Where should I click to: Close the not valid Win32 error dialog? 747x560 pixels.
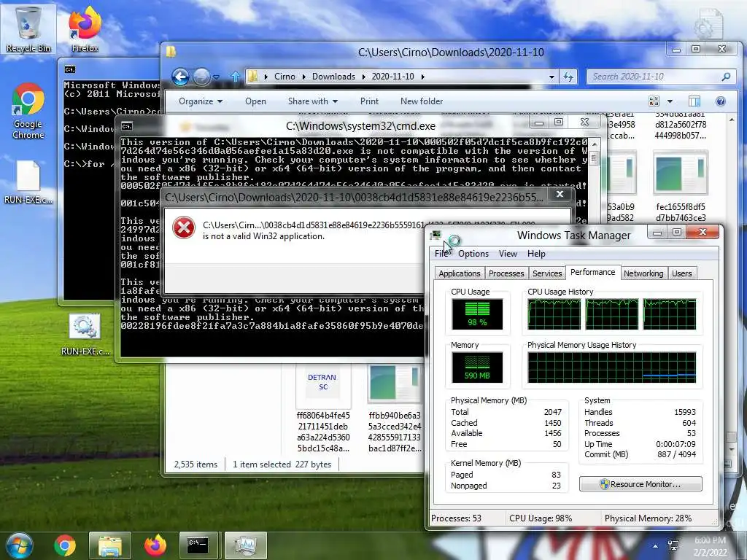(x=560, y=194)
